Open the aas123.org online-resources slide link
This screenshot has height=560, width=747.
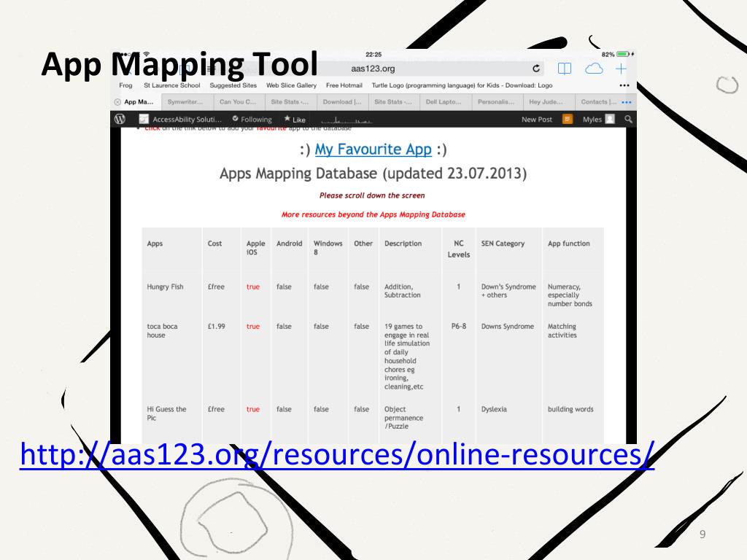tap(337, 454)
